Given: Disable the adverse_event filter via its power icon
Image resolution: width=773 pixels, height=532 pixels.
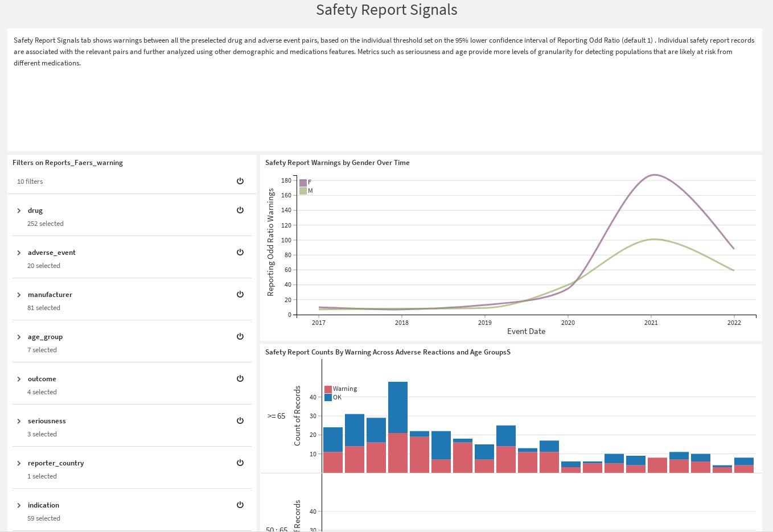Looking at the screenshot, I should click(240, 252).
